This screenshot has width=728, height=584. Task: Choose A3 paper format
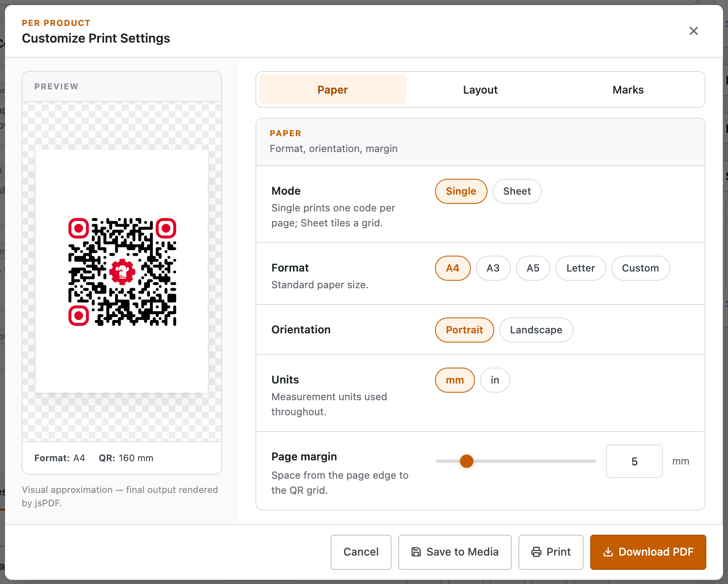(x=493, y=268)
